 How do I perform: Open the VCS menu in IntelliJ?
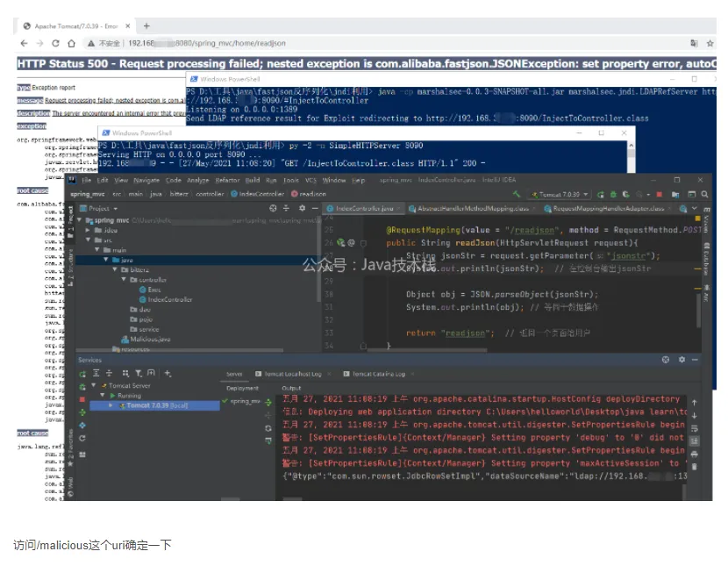click(x=310, y=180)
